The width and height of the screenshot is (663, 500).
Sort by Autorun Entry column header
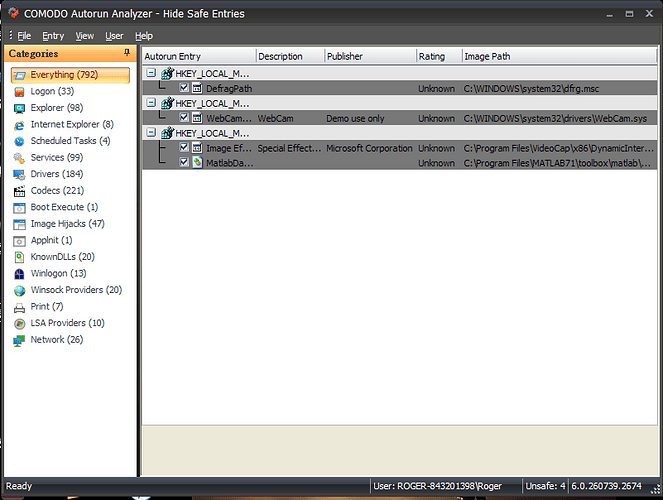(199, 56)
